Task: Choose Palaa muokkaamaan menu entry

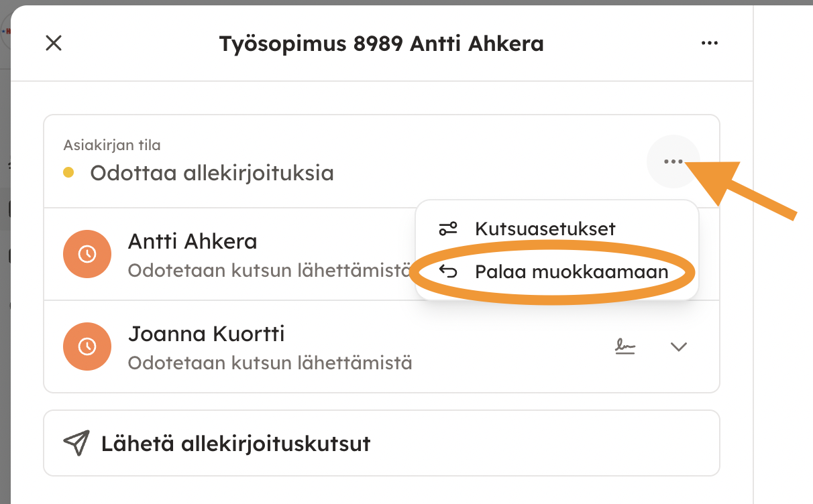Action: tap(572, 272)
